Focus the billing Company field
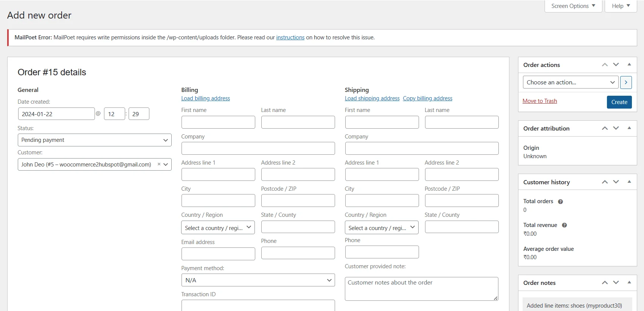 (x=258, y=148)
